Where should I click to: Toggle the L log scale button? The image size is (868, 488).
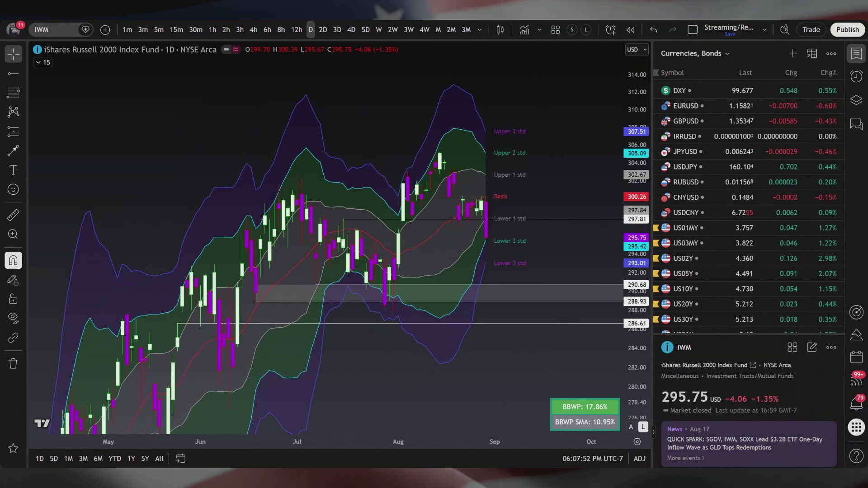coord(643,427)
